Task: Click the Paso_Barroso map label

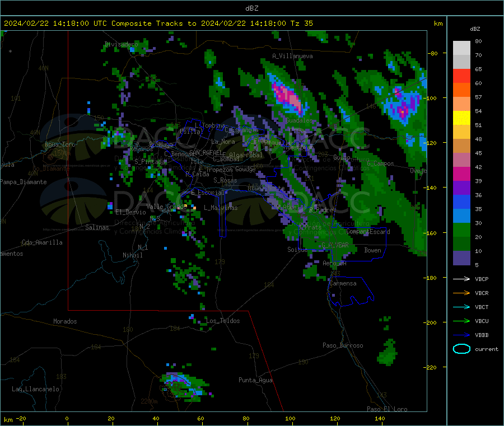Action: tap(343, 345)
